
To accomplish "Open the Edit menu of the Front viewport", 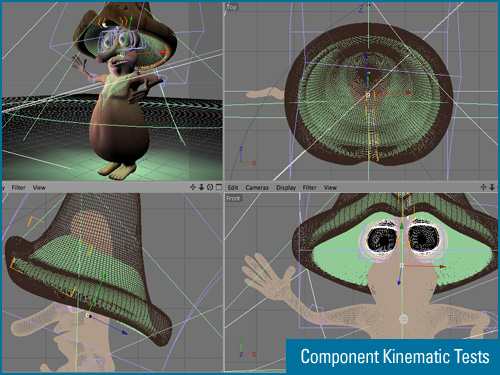I will 233,188.
